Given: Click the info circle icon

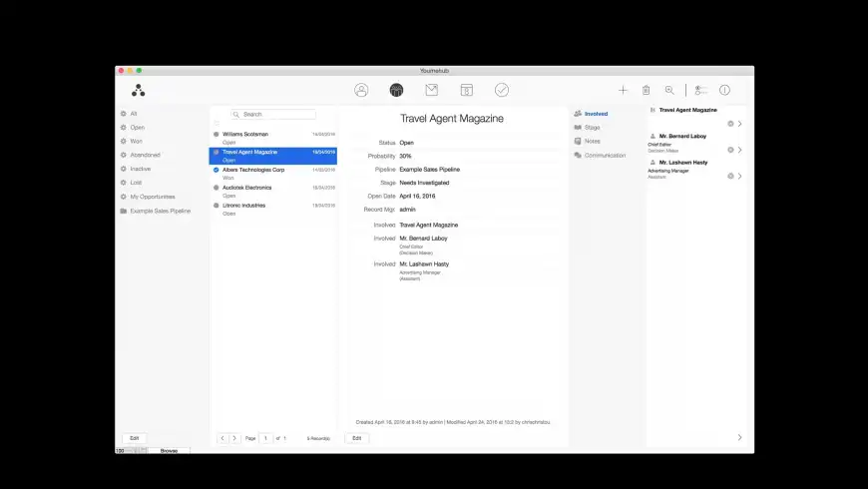Looking at the screenshot, I should tap(724, 90).
